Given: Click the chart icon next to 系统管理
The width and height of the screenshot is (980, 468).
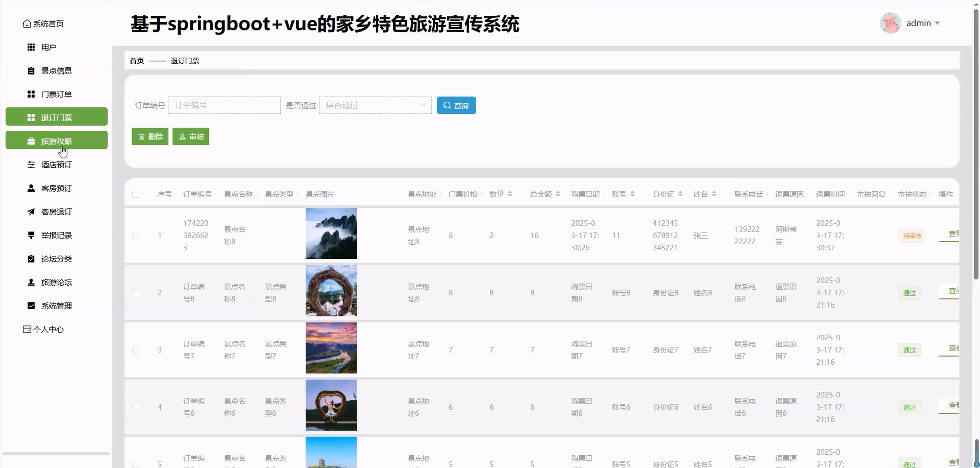Looking at the screenshot, I should pos(31,306).
